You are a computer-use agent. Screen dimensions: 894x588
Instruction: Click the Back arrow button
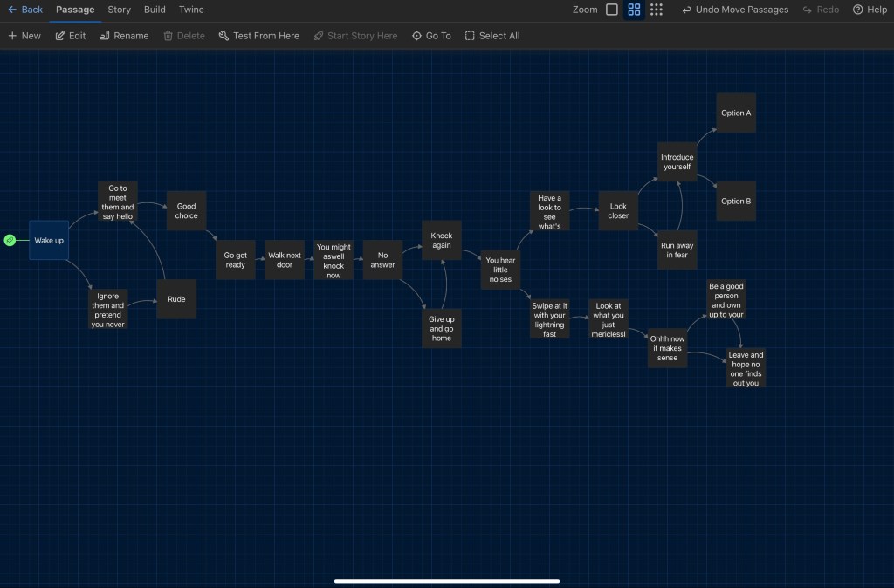[x=24, y=10]
